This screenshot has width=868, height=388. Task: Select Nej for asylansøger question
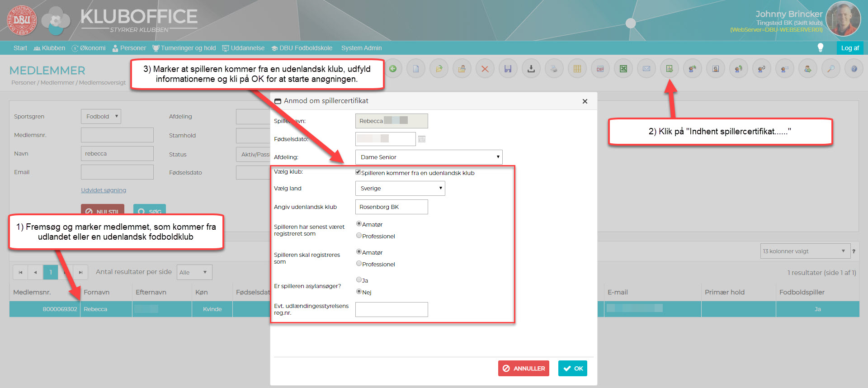[359, 292]
